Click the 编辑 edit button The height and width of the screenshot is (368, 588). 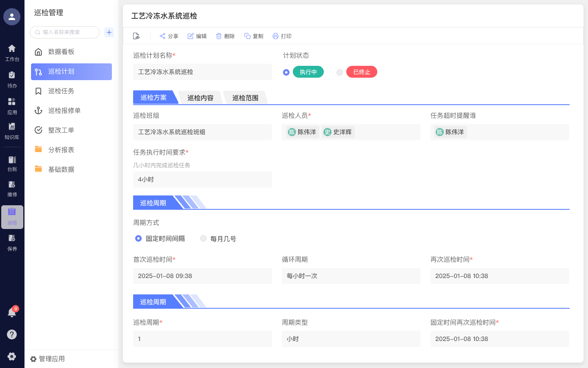[x=197, y=36]
